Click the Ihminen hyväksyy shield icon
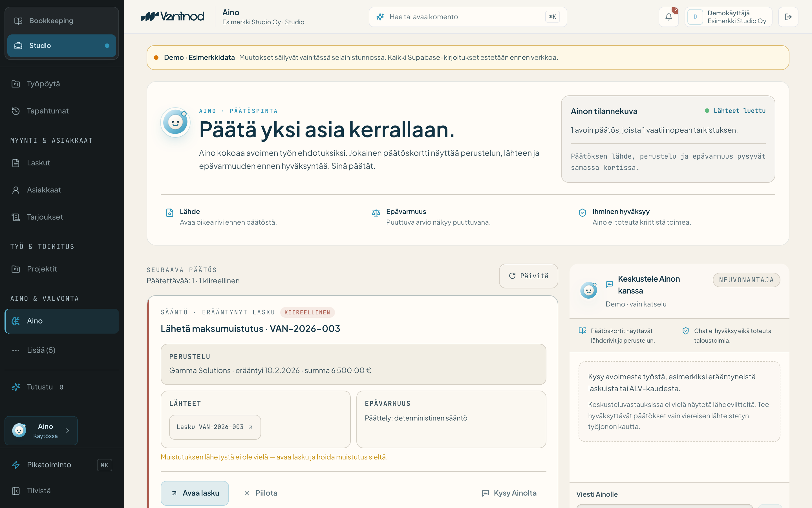This screenshot has width=812, height=508. [x=582, y=213]
